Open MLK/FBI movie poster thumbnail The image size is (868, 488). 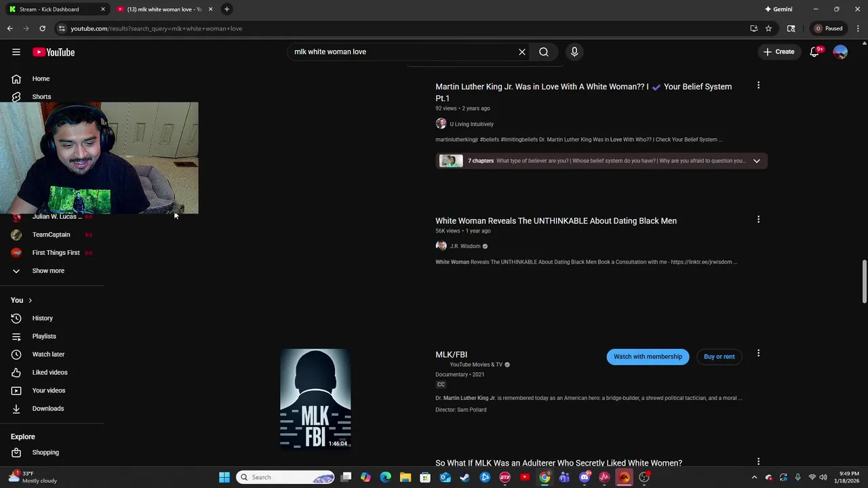coord(315,399)
